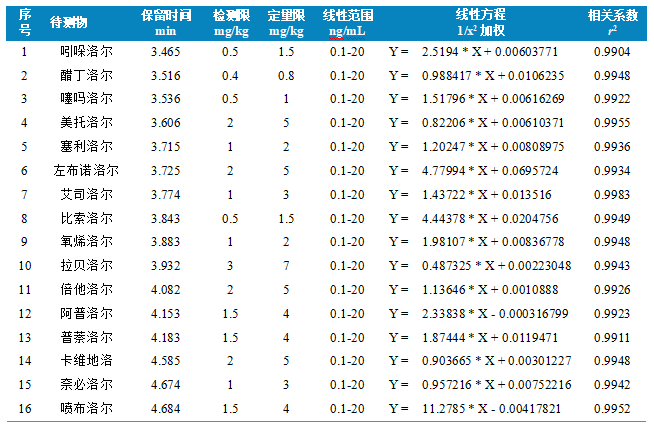
Task: Select the 检测限 mg/kg header
Action: tap(231, 23)
